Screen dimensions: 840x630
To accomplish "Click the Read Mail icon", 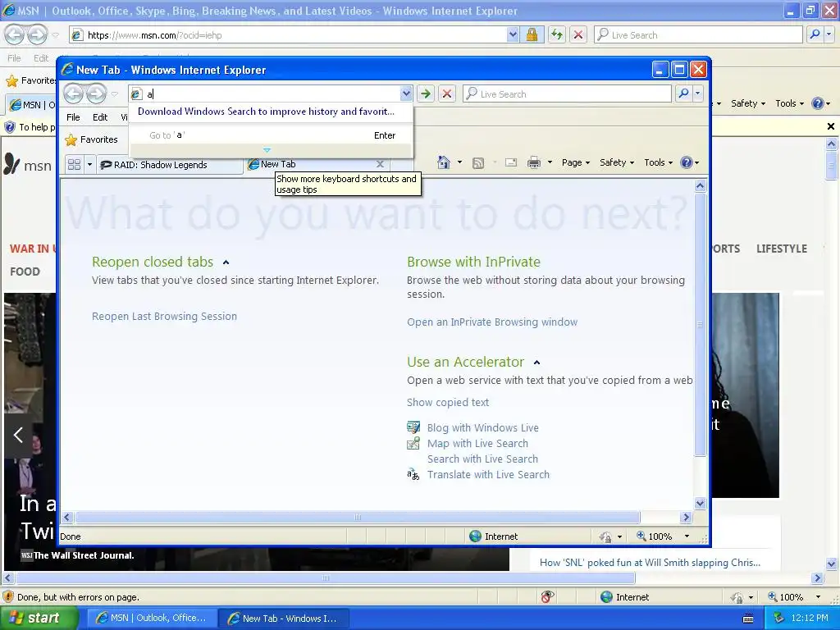I will [x=511, y=162].
